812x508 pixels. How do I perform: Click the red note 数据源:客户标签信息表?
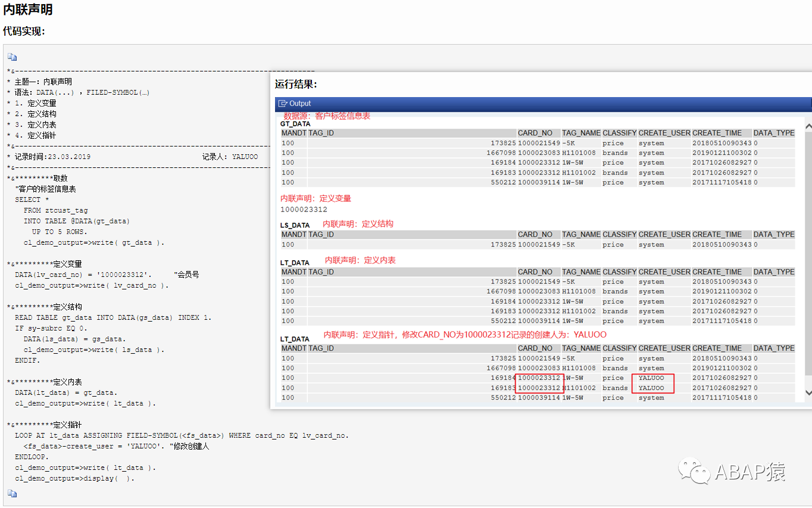tap(327, 116)
